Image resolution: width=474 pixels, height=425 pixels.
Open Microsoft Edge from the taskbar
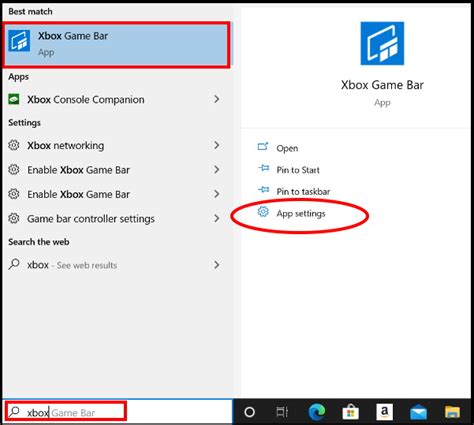click(x=317, y=412)
